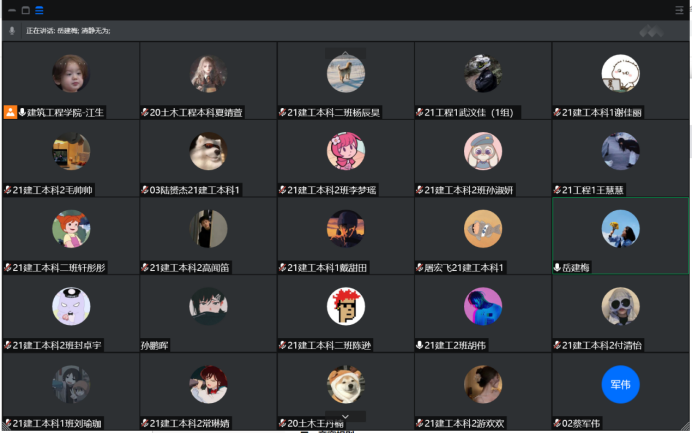Select the blue 军伟 avatar circle
Image resolution: width=692 pixels, height=434 pixels.
(x=620, y=384)
